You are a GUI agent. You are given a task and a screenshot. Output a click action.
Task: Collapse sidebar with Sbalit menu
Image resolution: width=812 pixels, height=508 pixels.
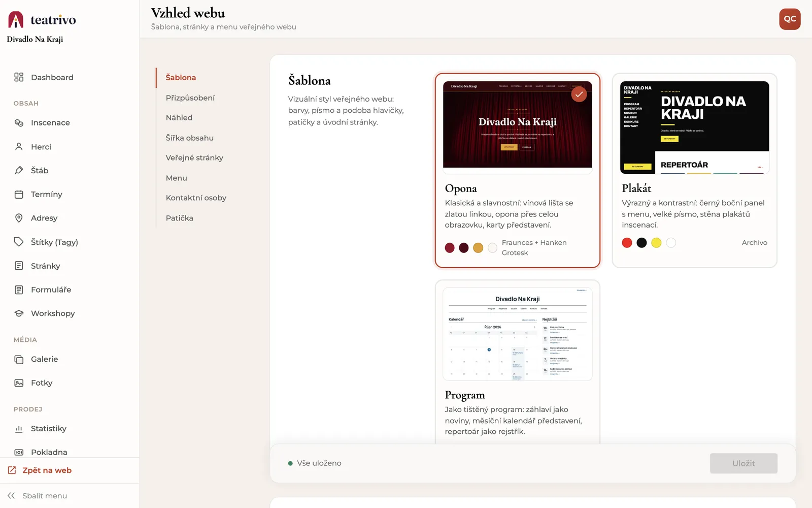pyautogui.click(x=45, y=496)
